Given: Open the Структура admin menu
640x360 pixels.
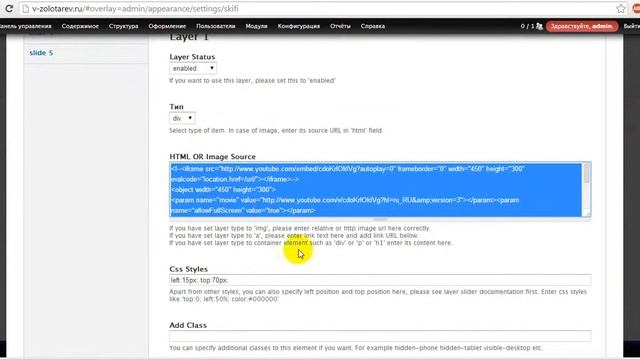Looking at the screenshot, I should click(x=123, y=26).
